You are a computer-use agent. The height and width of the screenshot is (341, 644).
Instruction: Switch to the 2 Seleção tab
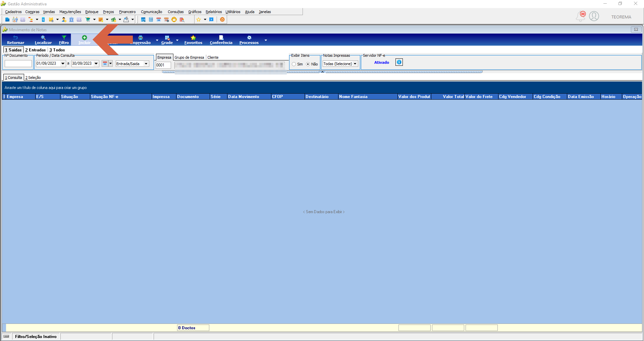tap(33, 78)
